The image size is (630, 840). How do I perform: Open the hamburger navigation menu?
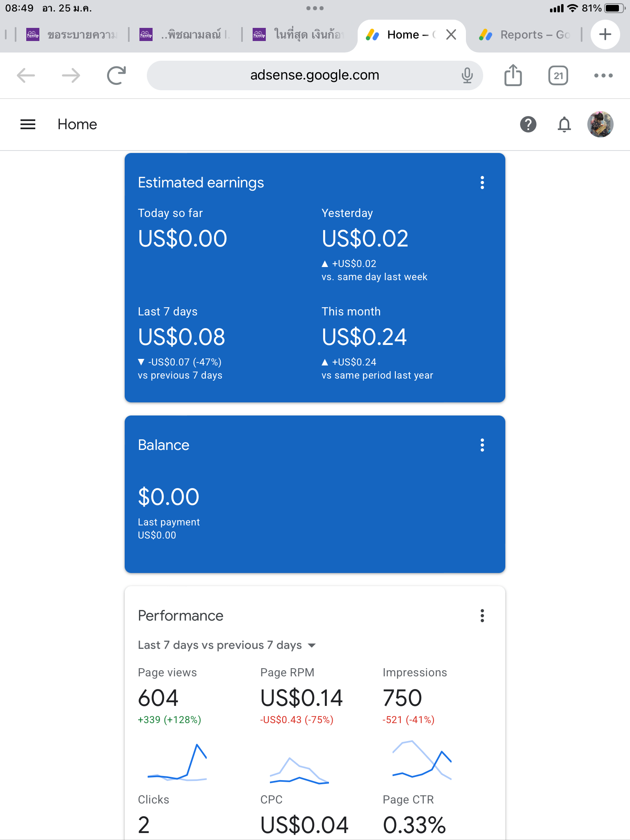coord(28,124)
